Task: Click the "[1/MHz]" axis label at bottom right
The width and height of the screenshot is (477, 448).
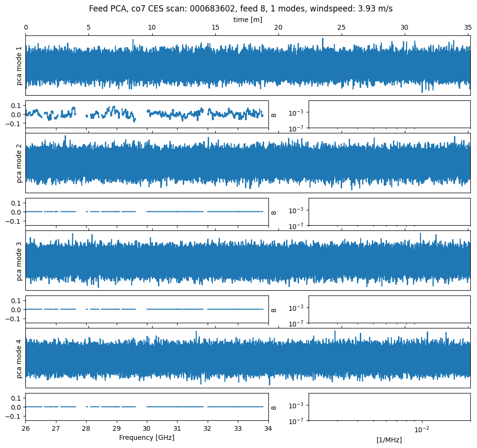Action: point(389,440)
